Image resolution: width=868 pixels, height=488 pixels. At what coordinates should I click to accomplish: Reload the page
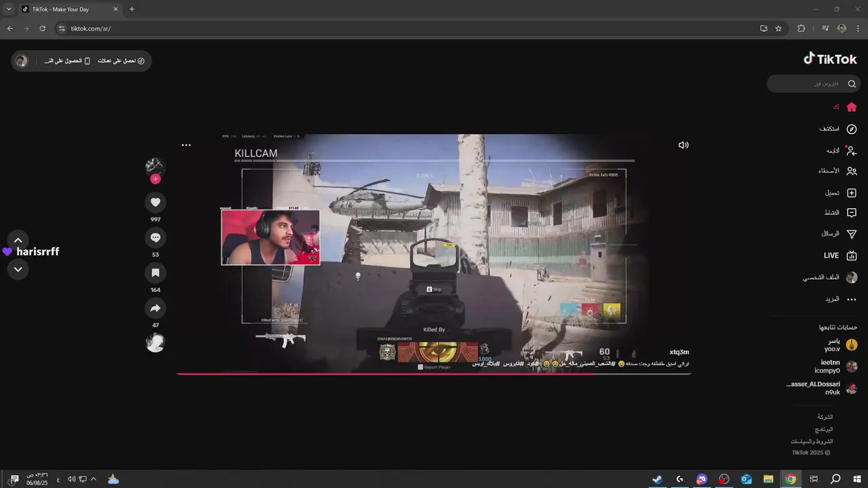[x=42, y=28]
